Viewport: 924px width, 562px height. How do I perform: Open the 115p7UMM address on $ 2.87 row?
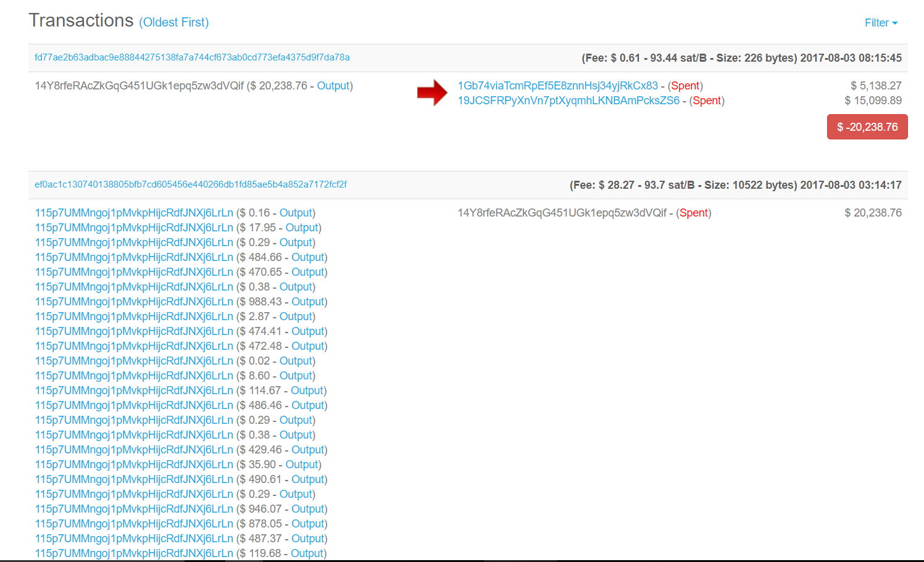134,316
